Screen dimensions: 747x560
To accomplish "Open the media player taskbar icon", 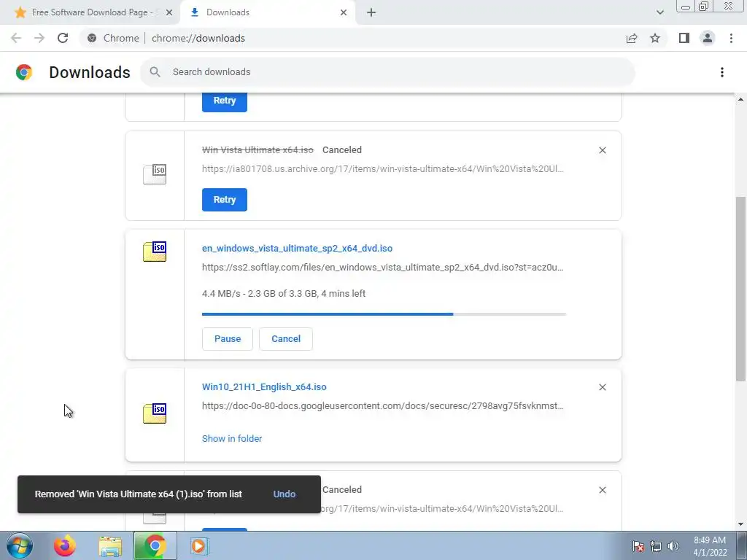I will click(198, 545).
